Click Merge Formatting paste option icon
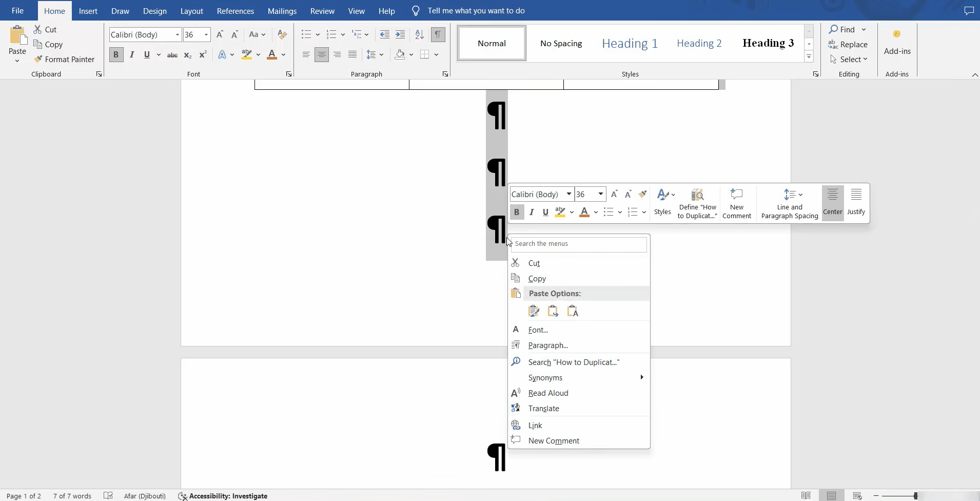Image resolution: width=980 pixels, height=501 pixels. [x=553, y=311]
